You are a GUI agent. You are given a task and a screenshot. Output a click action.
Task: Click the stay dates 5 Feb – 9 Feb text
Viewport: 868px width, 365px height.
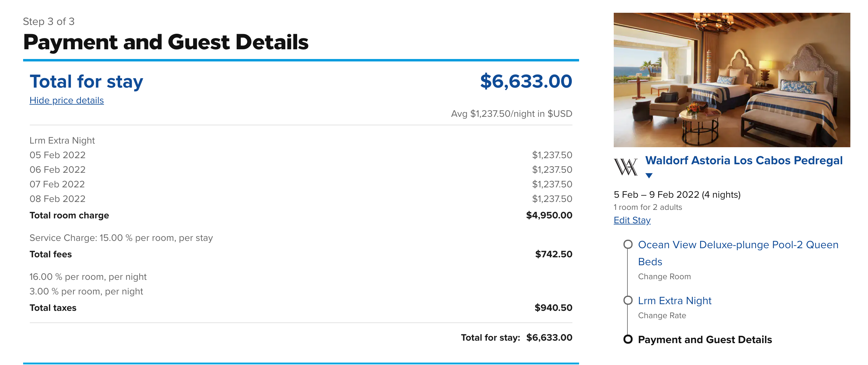[x=677, y=195]
